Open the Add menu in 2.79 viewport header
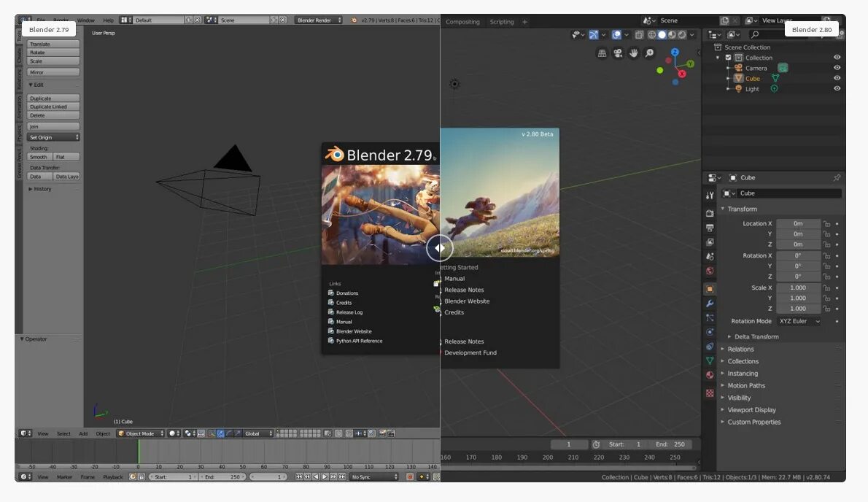 pos(83,434)
